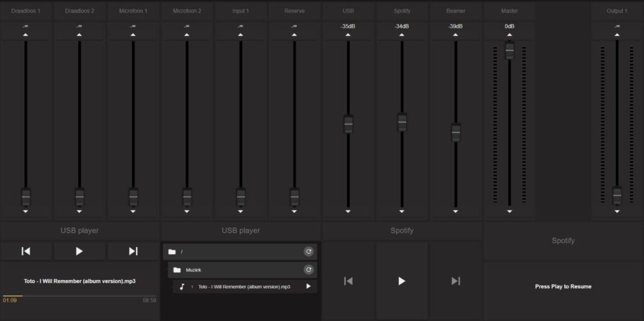The width and height of the screenshot is (644, 321).
Task: Click Input 1 fader knob
Action: click(x=241, y=197)
